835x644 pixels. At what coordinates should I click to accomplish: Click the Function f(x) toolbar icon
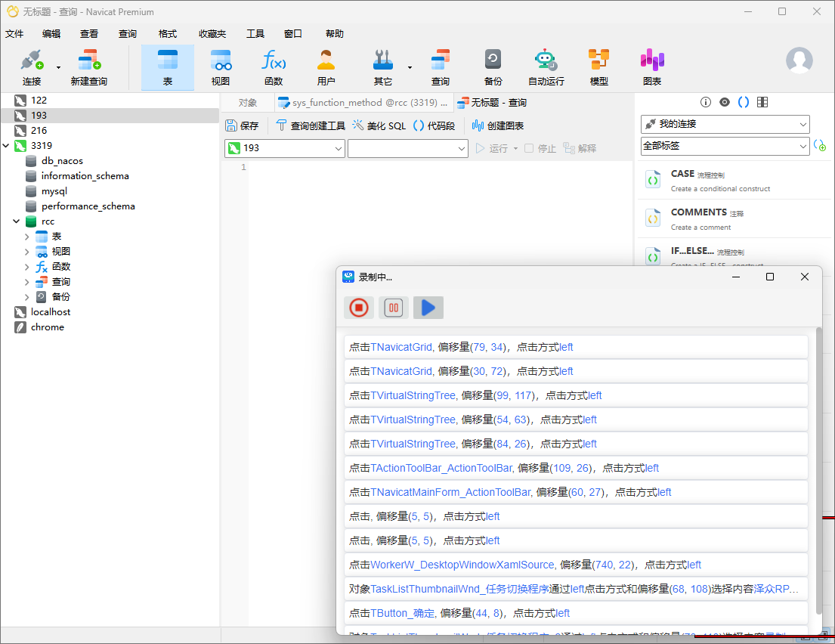pyautogui.click(x=273, y=67)
